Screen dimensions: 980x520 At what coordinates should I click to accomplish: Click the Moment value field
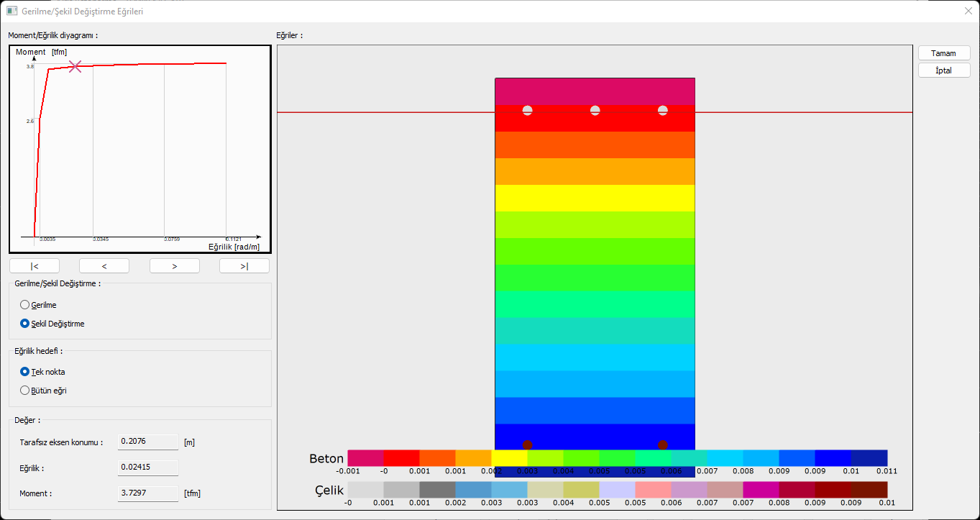coord(148,493)
